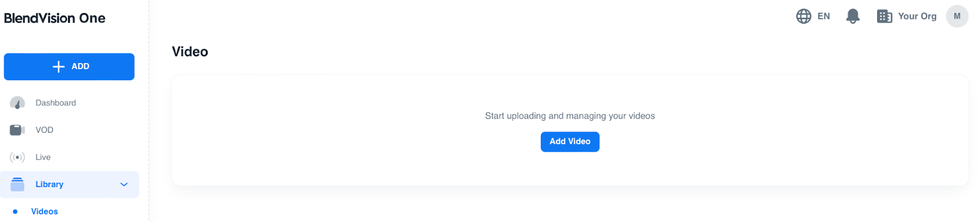
Task: Go to Dashboard in the sidebar
Action: point(56,103)
